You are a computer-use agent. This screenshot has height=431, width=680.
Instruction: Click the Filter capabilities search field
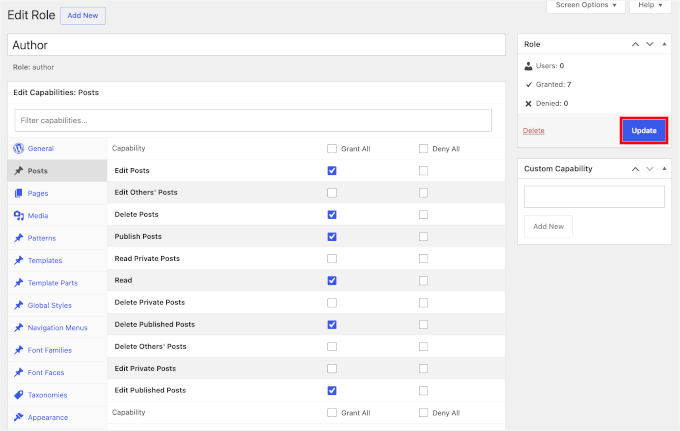point(253,121)
